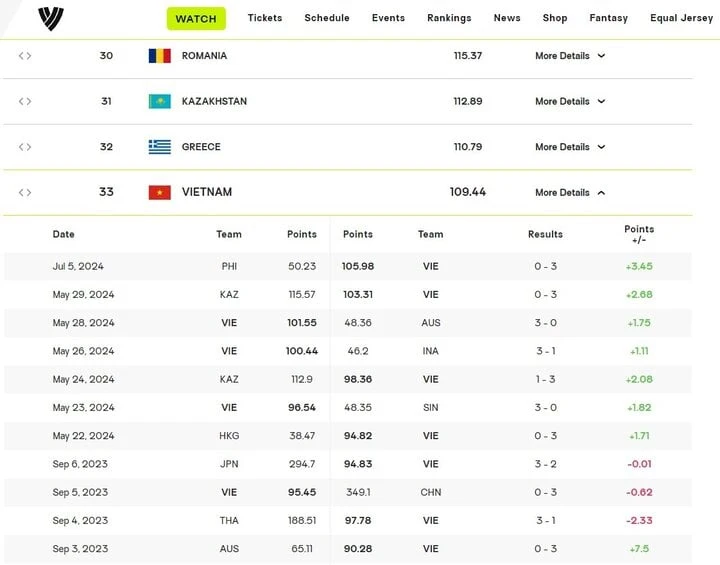Click the code arrows icon beside rank 30
Screen dimensions: 720x565
tap(25, 56)
